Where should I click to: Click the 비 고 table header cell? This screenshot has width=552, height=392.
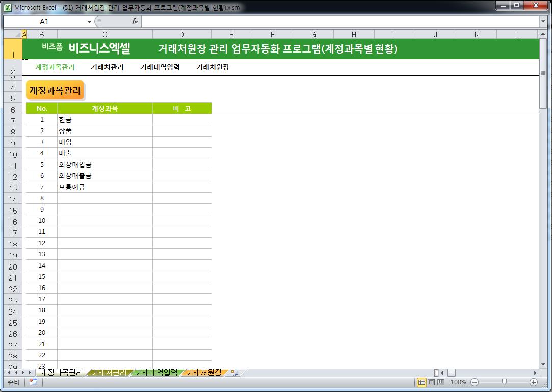pyautogui.click(x=181, y=108)
